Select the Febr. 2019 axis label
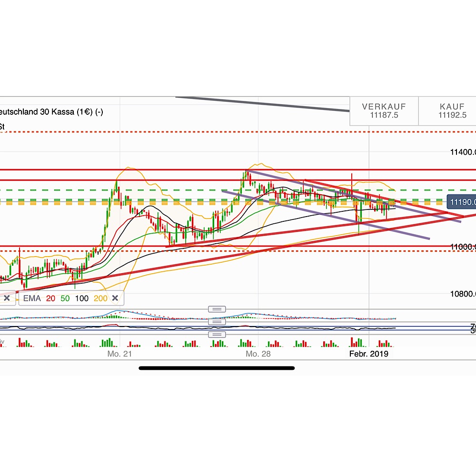The height and width of the screenshot is (476, 476). coord(369,354)
